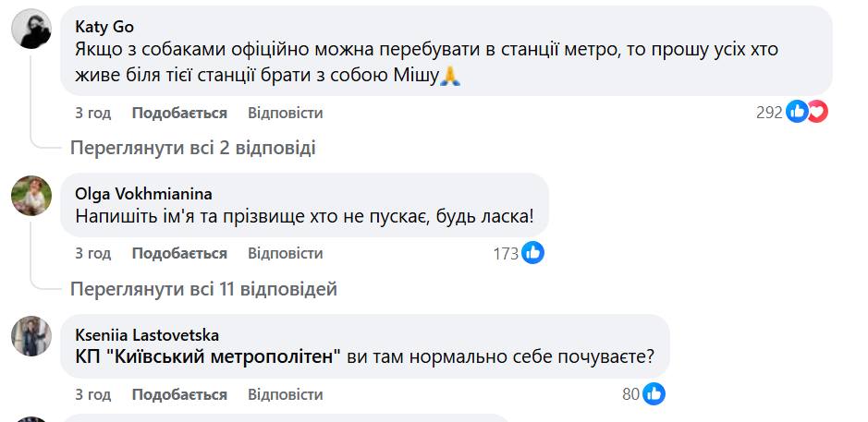868x422 pixels.
Task: Like Katy Go's comment via Подобається
Action: (179, 113)
